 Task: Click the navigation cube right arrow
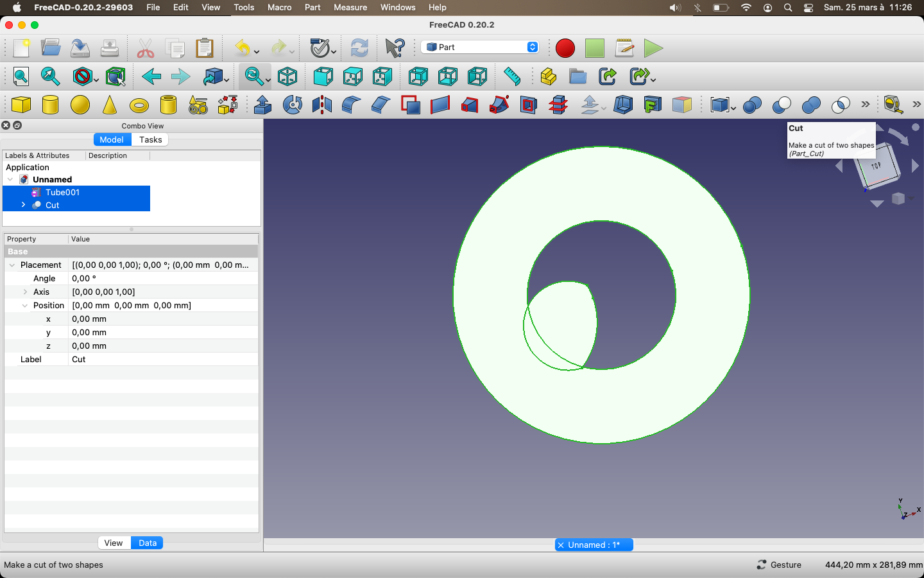pos(915,166)
